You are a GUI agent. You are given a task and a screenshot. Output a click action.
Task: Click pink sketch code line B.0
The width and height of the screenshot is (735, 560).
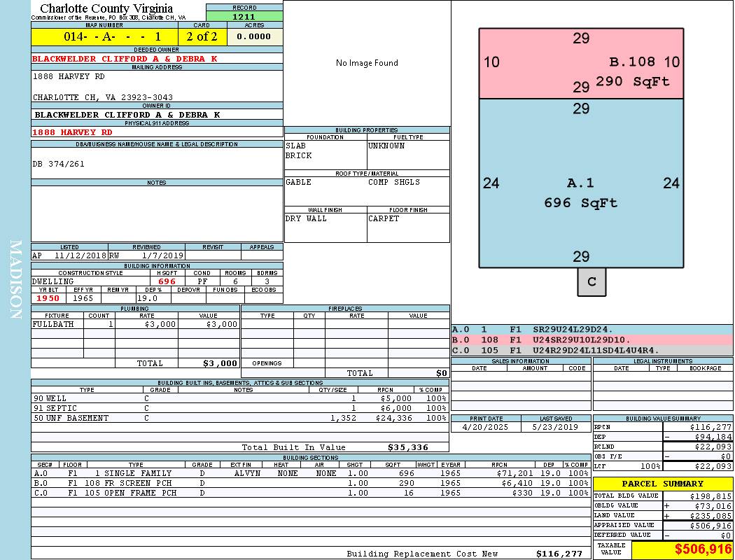point(591,339)
